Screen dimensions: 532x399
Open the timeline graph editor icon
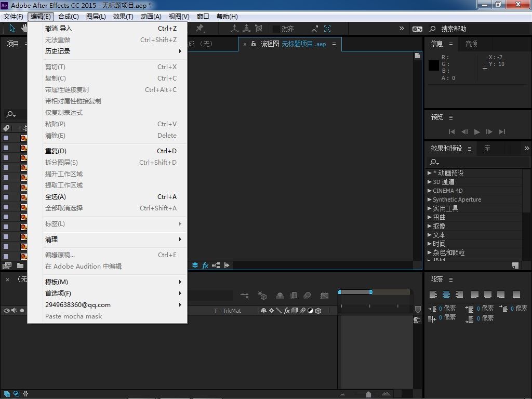[324, 296]
